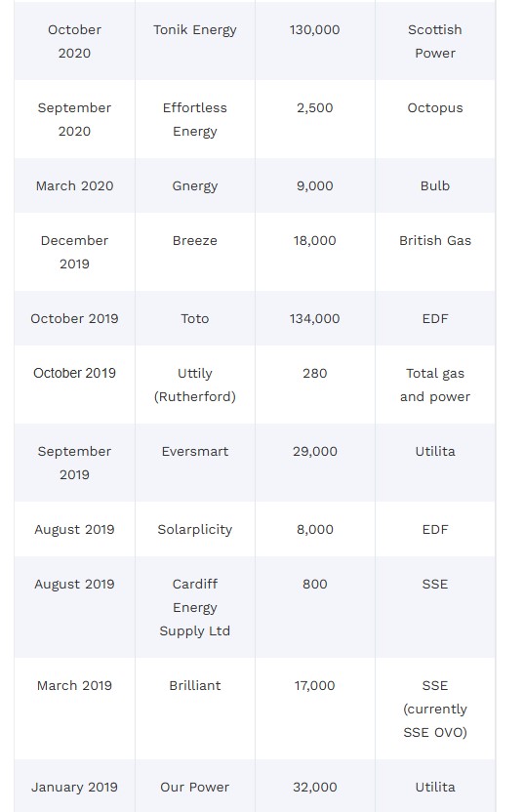Click Cardiff Energy Supply Ltd cell
Screen dimensions: 524x812
[195, 607]
